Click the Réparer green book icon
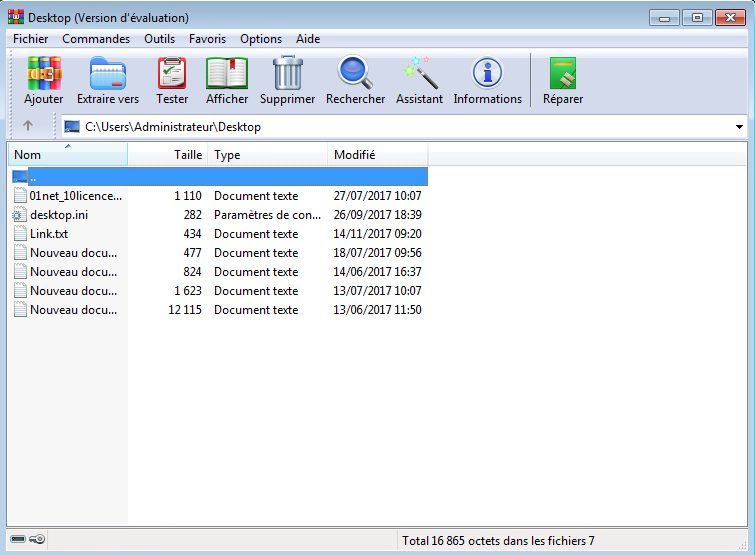The image size is (755, 555). pyautogui.click(x=563, y=73)
